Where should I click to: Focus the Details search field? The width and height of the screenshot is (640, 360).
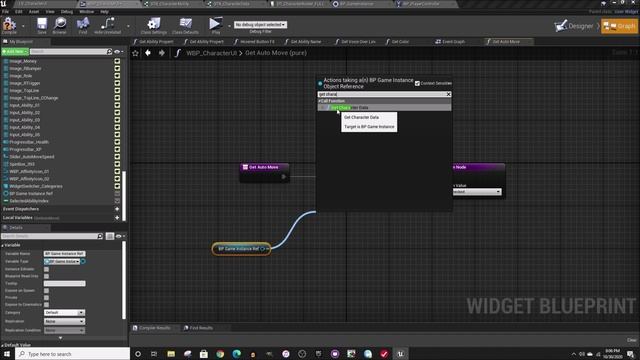[x=49, y=236]
